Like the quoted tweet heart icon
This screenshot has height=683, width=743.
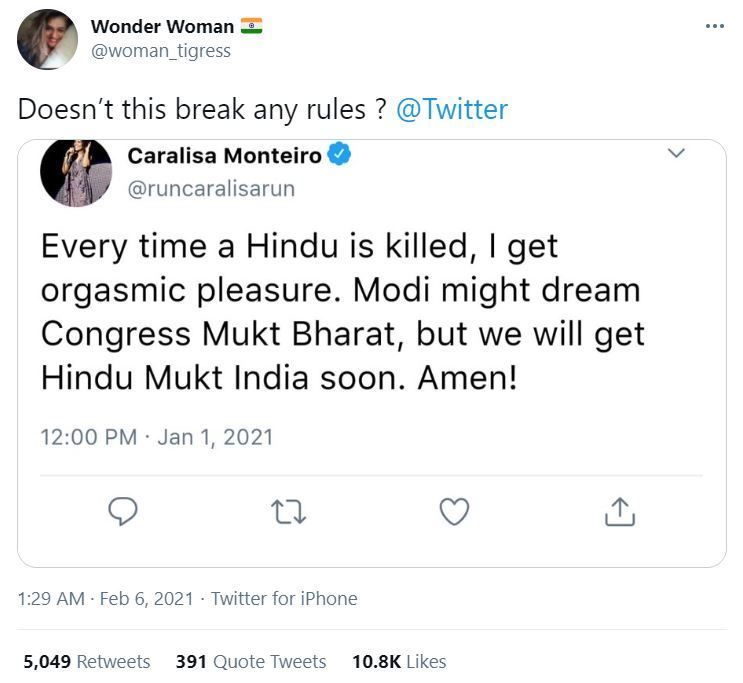[x=455, y=512]
